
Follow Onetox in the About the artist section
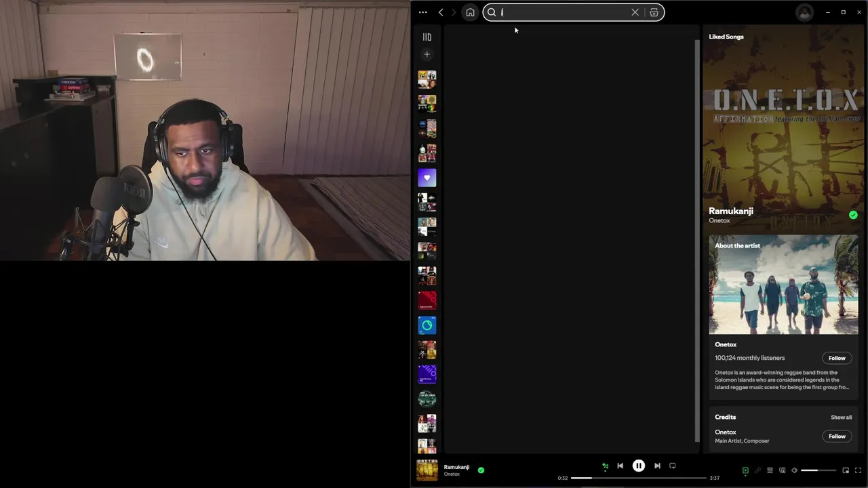(837, 358)
